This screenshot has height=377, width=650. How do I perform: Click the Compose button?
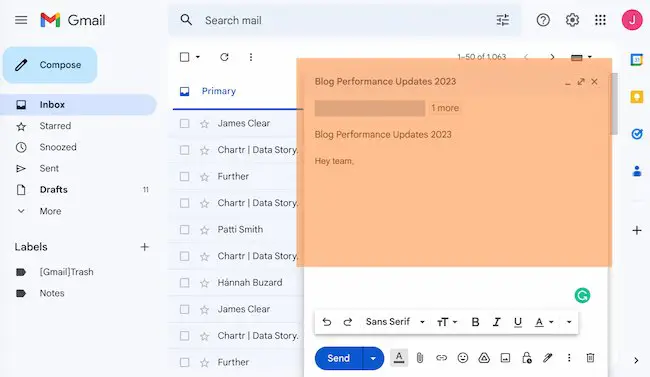(x=50, y=65)
